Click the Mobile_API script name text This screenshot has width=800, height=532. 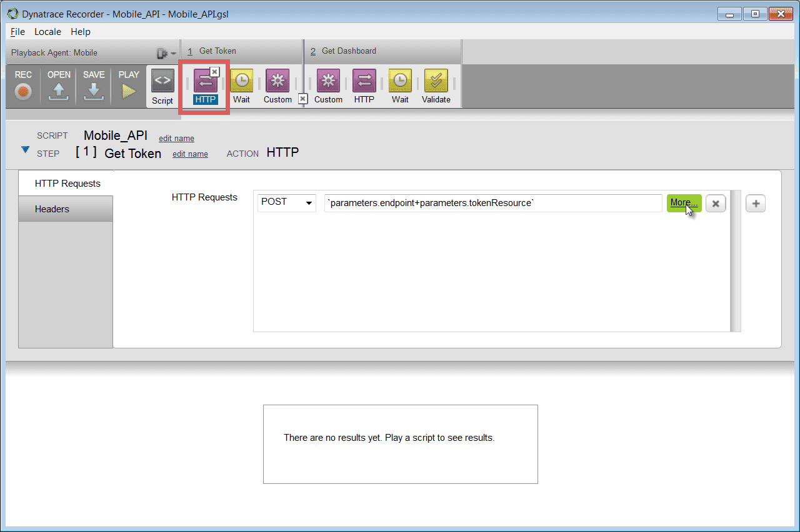pos(116,136)
